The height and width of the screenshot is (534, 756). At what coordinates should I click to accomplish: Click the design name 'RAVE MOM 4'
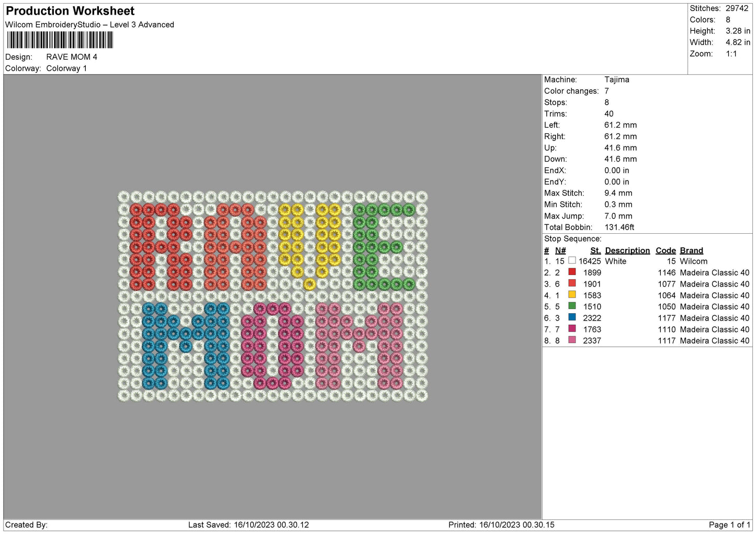coord(72,57)
